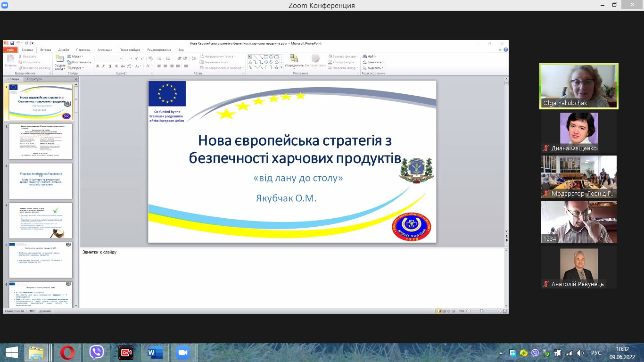Click the Save icon in quick access toolbar
Screen dimensions: 644x362
click(12, 43)
